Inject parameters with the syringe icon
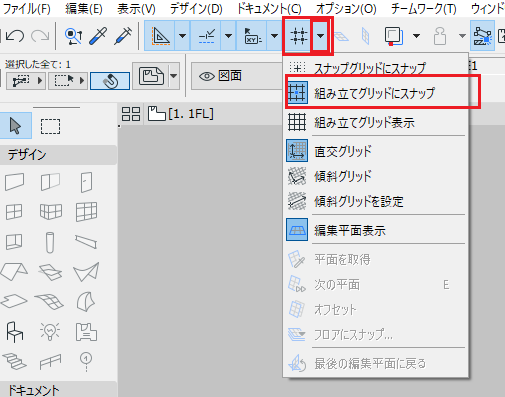 (x=123, y=36)
